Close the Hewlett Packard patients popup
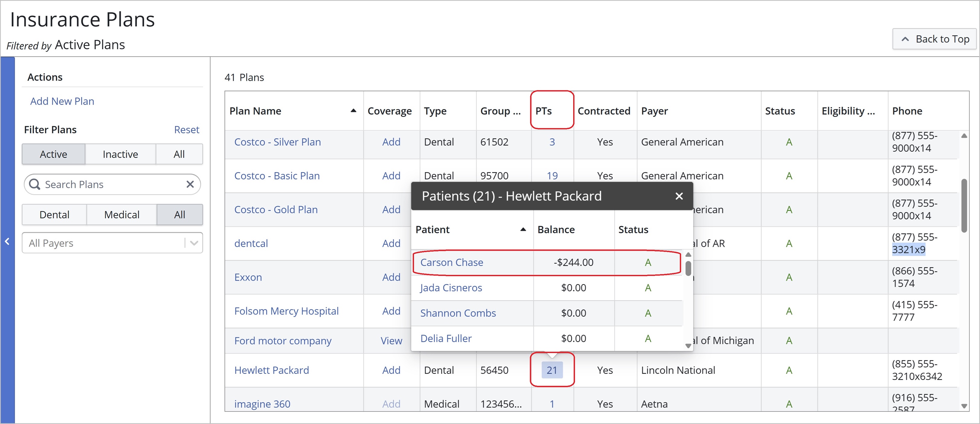Screen dimensions: 980x424 point(679,196)
